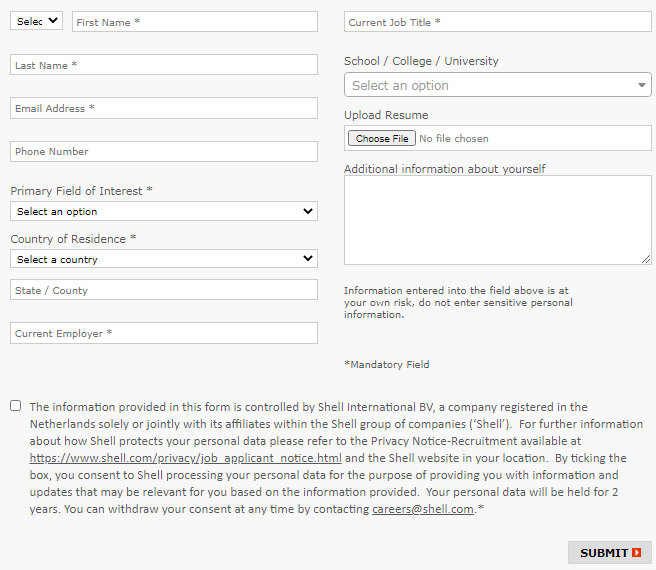Click the resize handle of text area
Image resolution: width=656 pixels, height=570 pixels.
tap(646, 259)
